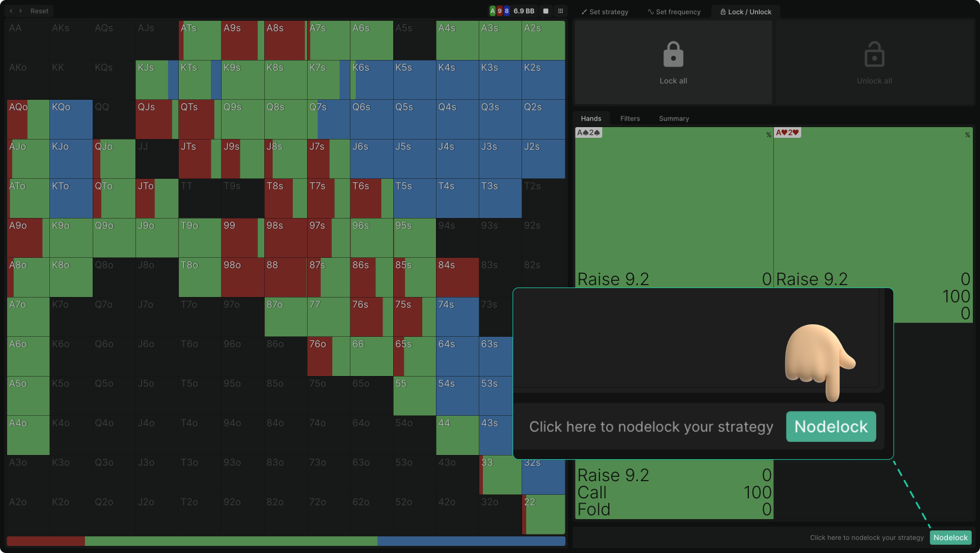Screen dimensions: 980x553
Task: Click the large Nodelock button in the callout
Action: tap(831, 426)
